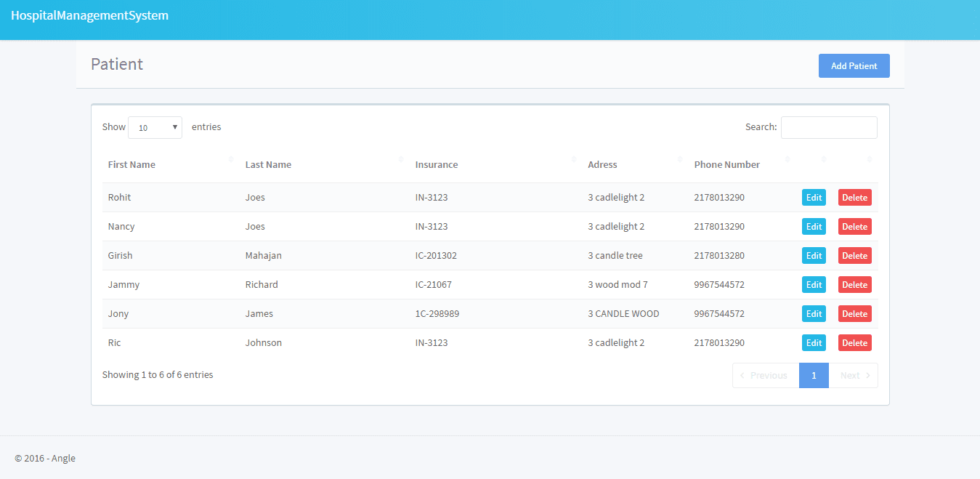980x479 pixels.
Task: Sort table by Insurance column
Action: (x=437, y=164)
